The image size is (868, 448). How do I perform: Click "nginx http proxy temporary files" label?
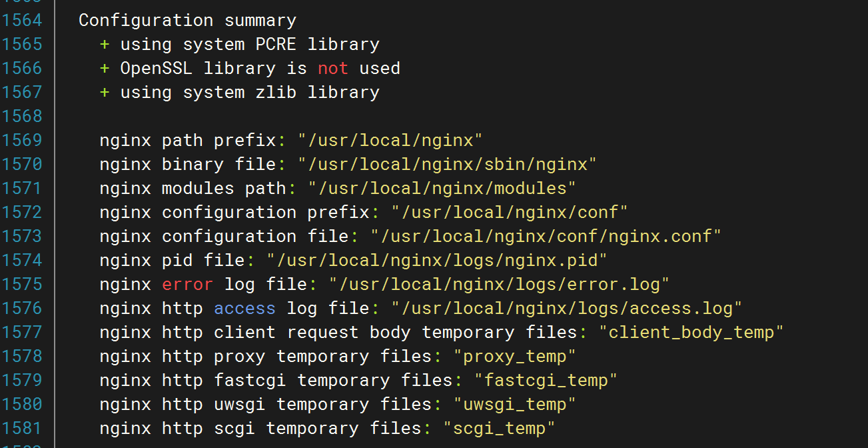tap(266, 357)
